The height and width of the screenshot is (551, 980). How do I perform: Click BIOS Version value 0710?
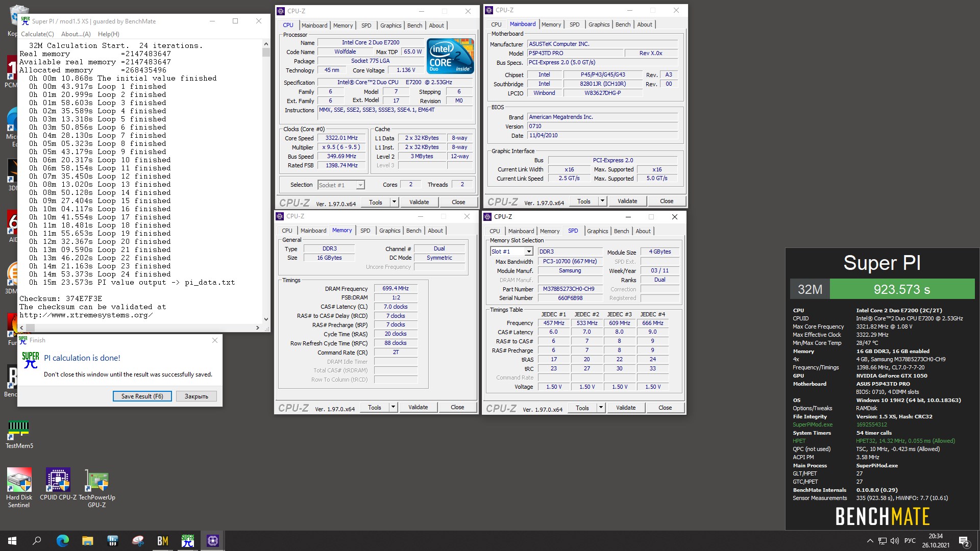tap(602, 126)
